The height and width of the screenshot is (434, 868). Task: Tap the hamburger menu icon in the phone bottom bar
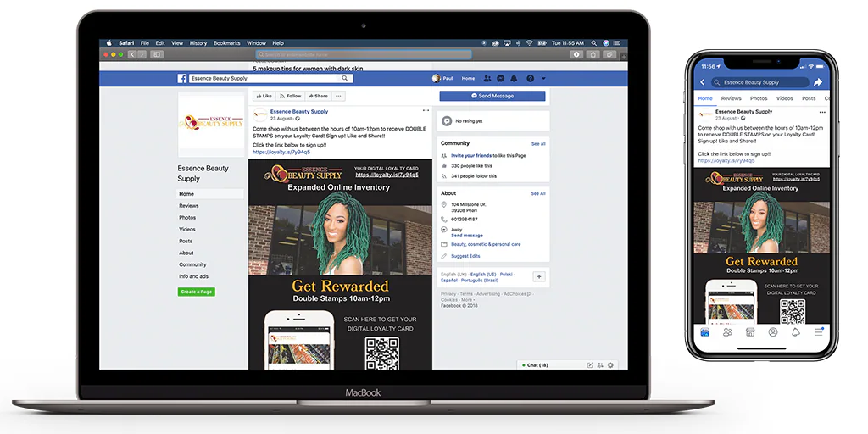pos(818,332)
